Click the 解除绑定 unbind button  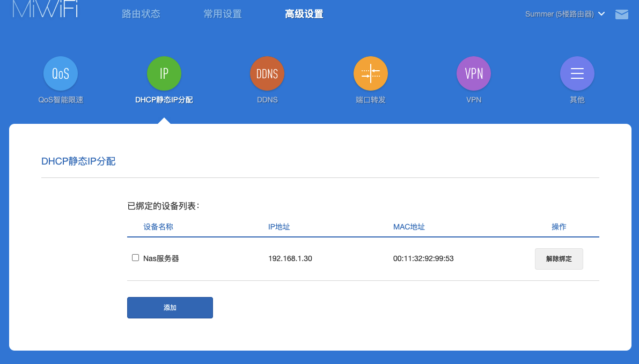(x=559, y=258)
